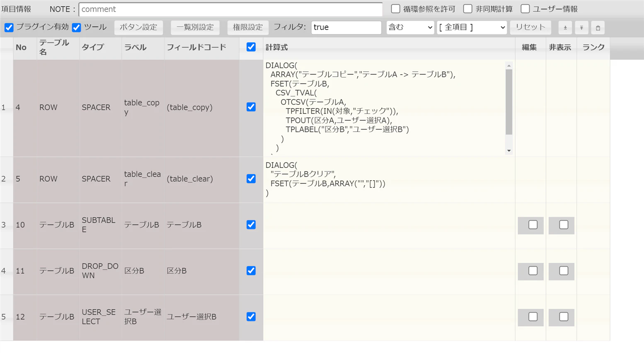Toggle the header select-all checkbox
Screen dimensions: 644x353
(x=251, y=47)
